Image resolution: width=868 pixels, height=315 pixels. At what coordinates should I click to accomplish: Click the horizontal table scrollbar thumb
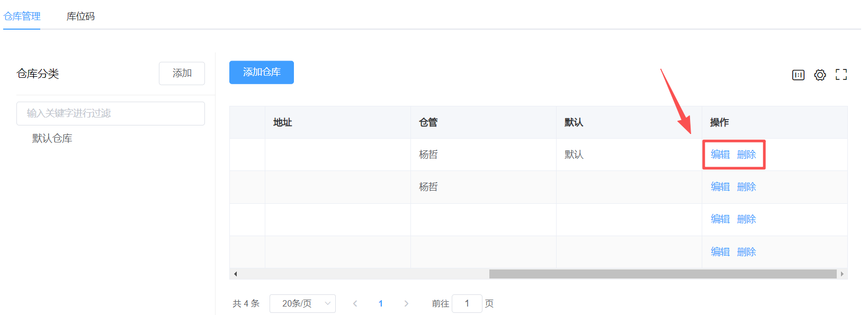662,274
